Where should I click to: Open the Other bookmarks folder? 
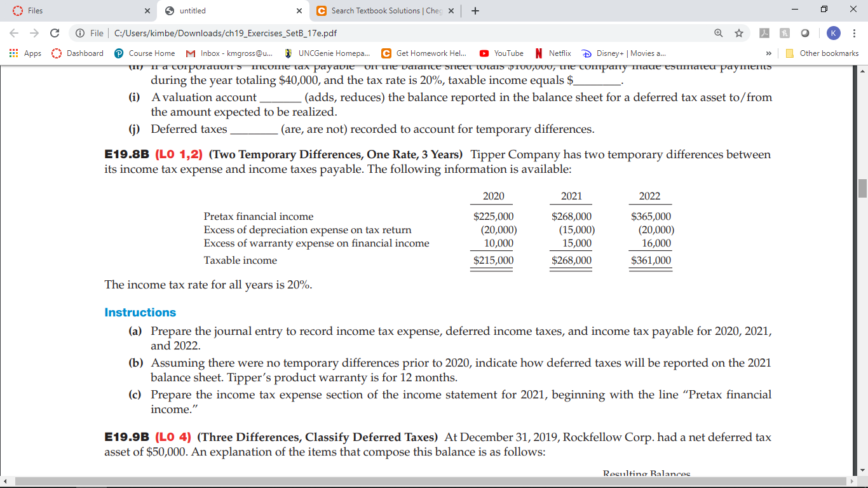point(823,53)
